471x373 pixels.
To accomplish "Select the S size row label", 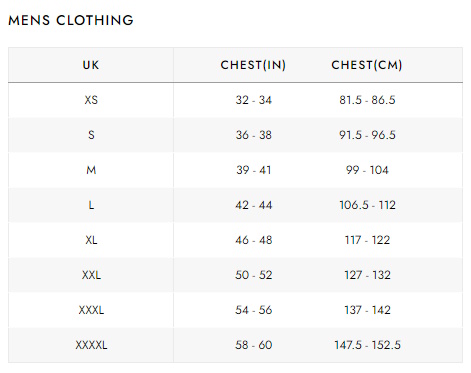I will pos(91,135).
